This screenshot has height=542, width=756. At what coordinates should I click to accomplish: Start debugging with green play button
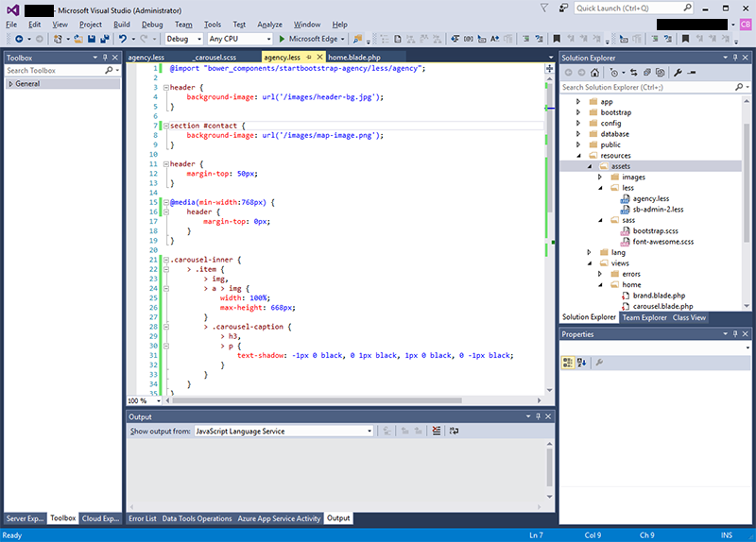pos(282,39)
